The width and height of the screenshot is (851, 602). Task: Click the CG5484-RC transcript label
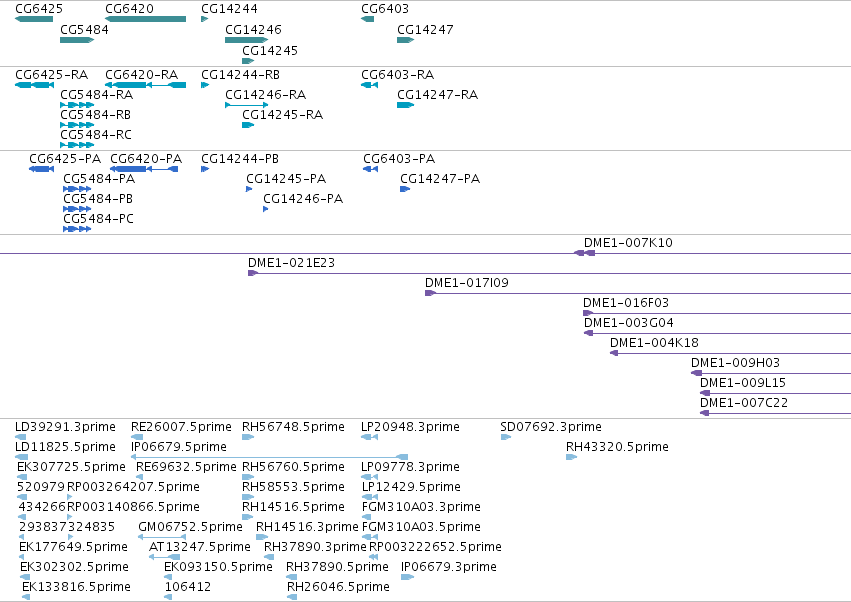point(96,135)
